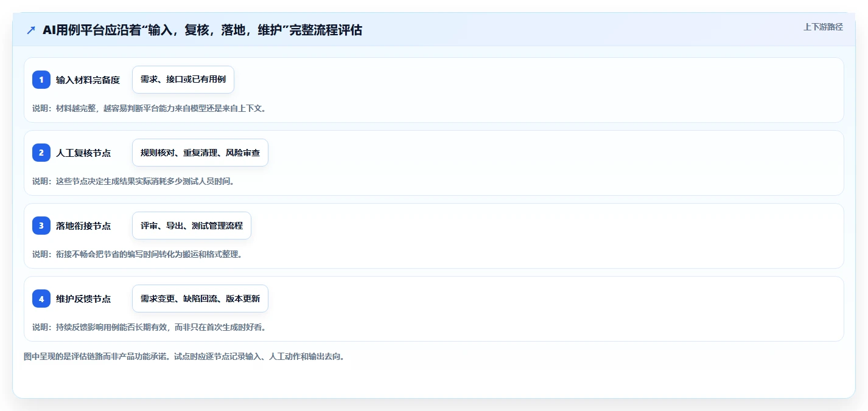Image resolution: width=868 pixels, height=411 pixels.
Task: Click the 规则核对、重复清理、风险审查 chip
Action: (x=200, y=153)
